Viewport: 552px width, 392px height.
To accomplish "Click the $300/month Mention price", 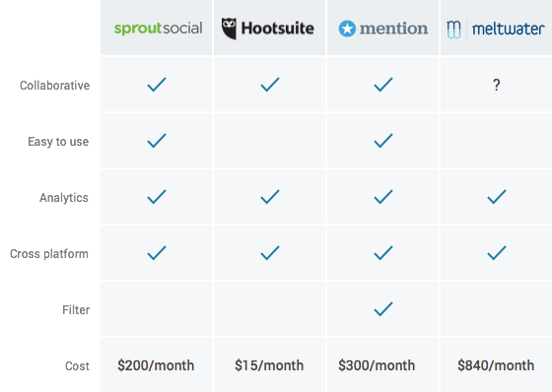I will pos(377,365).
